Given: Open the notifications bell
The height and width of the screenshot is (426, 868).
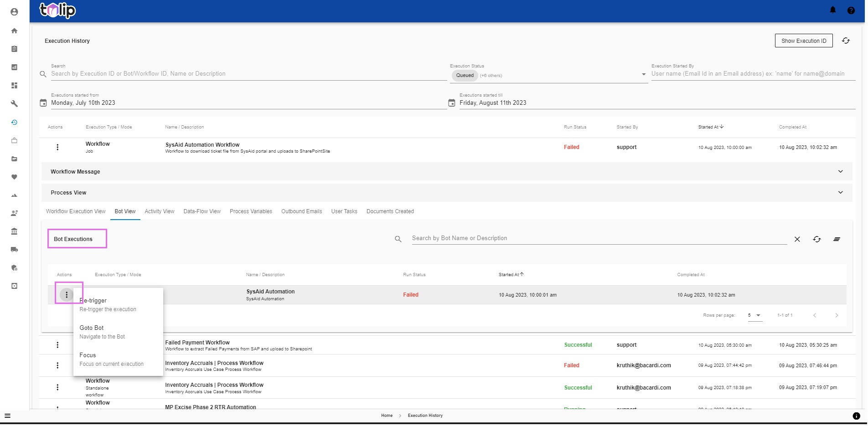Looking at the screenshot, I should (x=832, y=10).
